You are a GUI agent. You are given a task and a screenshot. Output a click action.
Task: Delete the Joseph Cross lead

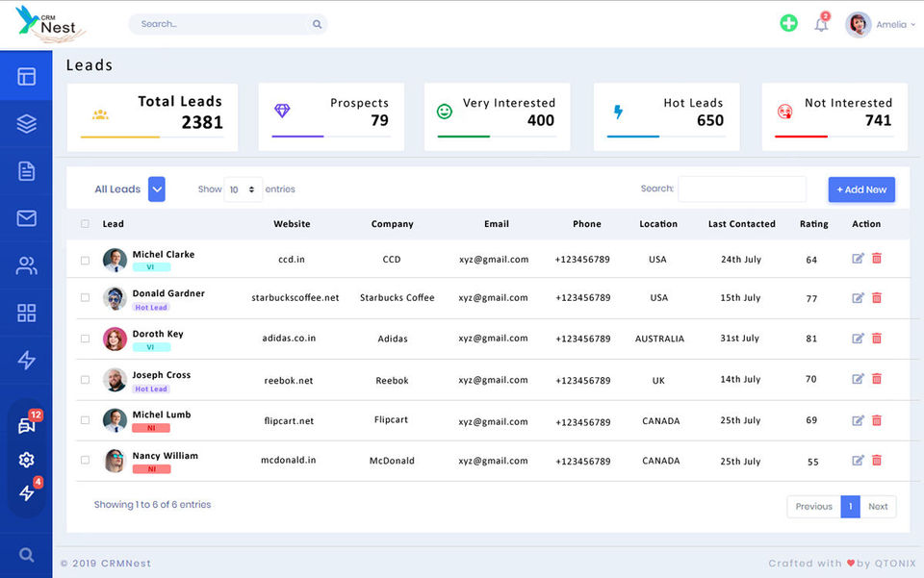[x=877, y=379]
